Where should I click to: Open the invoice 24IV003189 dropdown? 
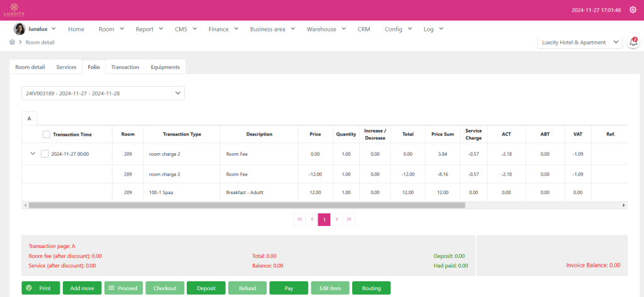(103, 93)
